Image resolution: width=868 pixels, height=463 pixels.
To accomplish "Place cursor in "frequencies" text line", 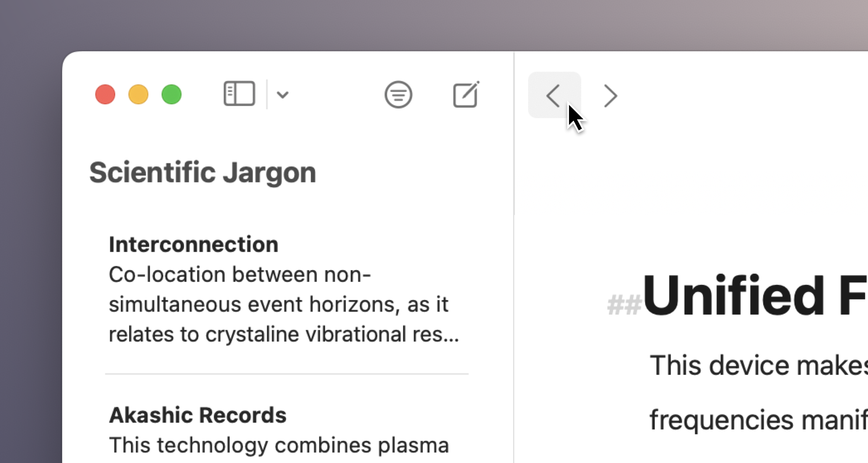I will coord(758,420).
